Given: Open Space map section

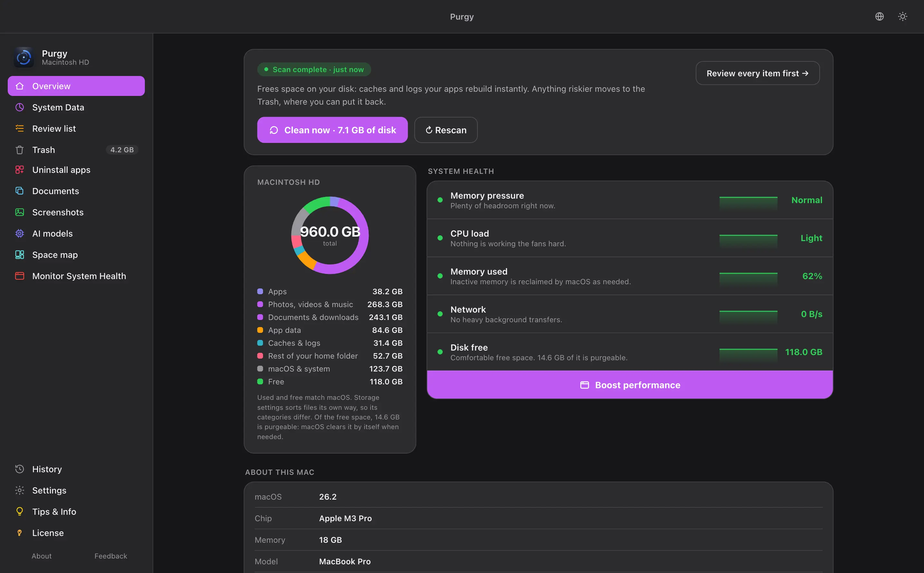Looking at the screenshot, I should pyautogui.click(x=76, y=255).
